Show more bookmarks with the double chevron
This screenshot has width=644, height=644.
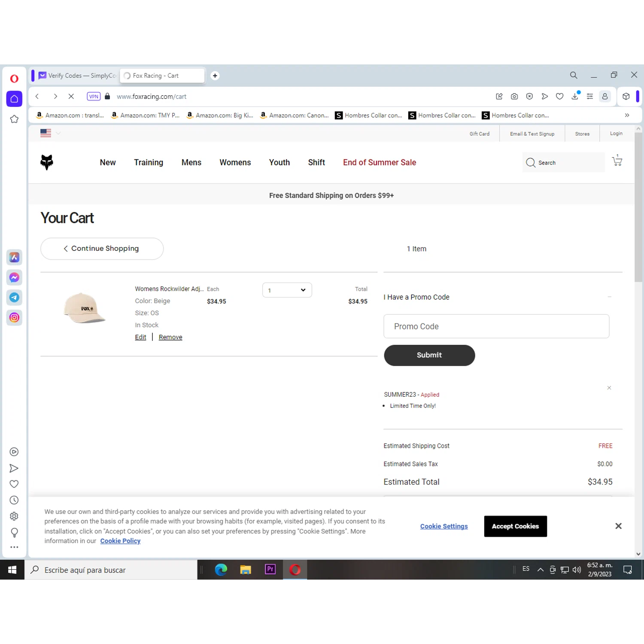(x=627, y=115)
